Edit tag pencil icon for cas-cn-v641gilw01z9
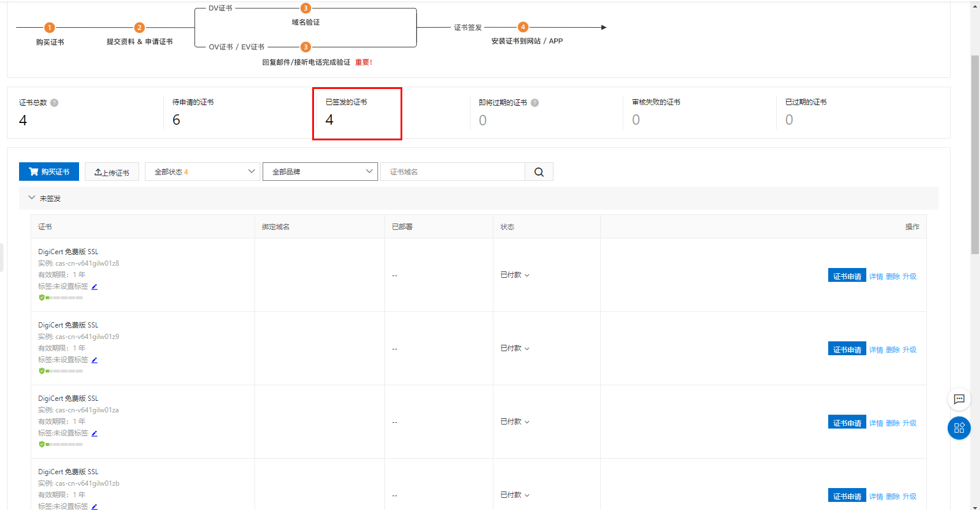Screen dimensions: 980x510 pyautogui.click(x=95, y=360)
